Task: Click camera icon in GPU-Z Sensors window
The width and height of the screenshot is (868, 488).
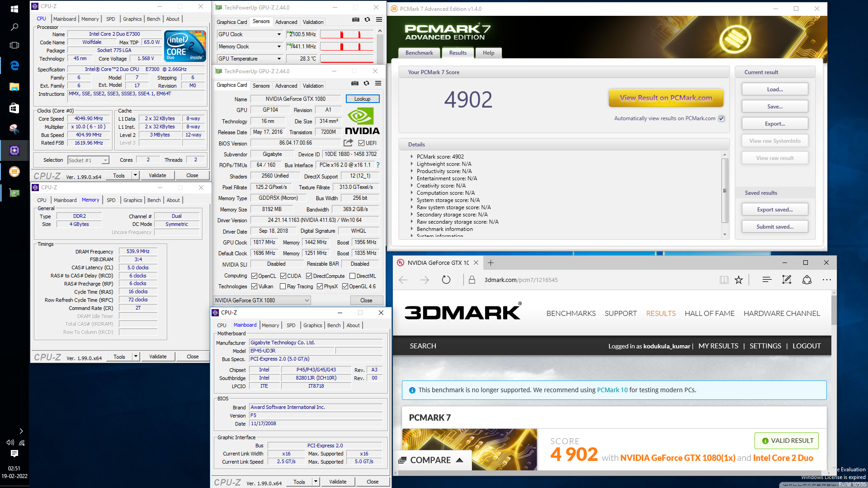Action: tap(356, 20)
